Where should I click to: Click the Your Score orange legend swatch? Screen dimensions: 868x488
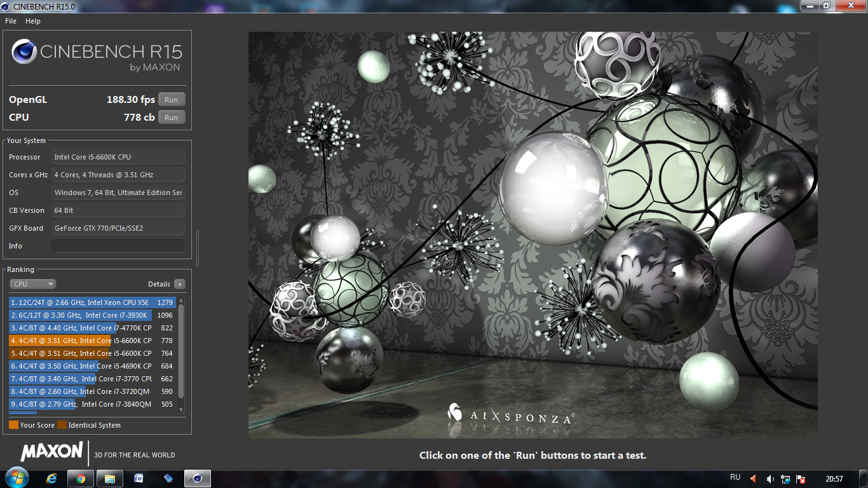13,425
